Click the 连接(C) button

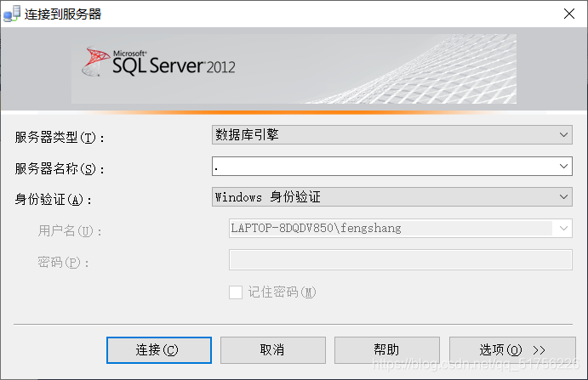pyautogui.click(x=159, y=350)
